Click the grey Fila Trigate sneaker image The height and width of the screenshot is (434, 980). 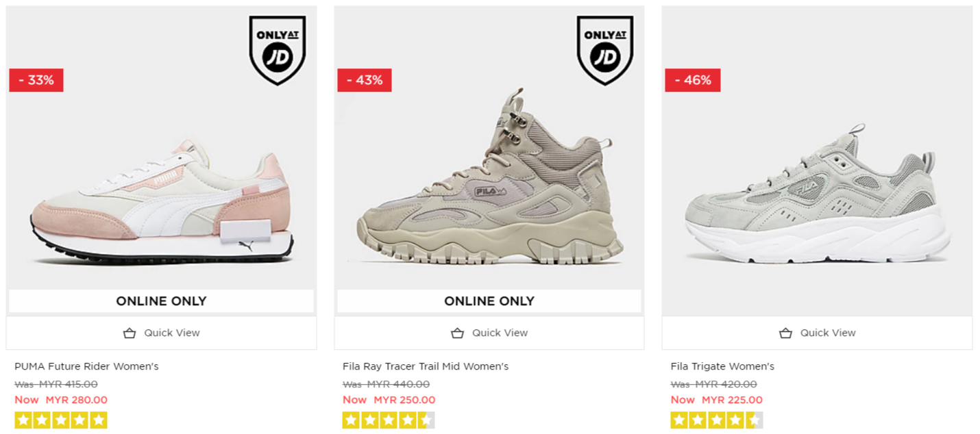817,199
